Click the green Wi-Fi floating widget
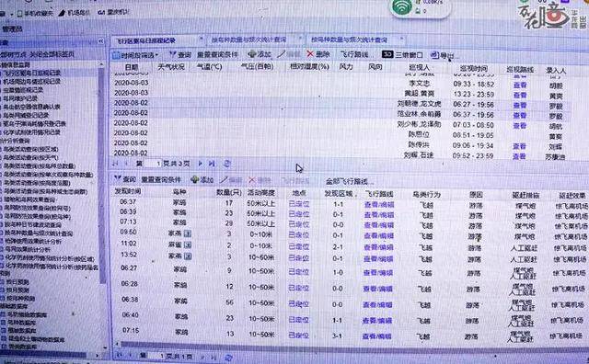This screenshot has width=589, height=364. click(x=402, y=7)
